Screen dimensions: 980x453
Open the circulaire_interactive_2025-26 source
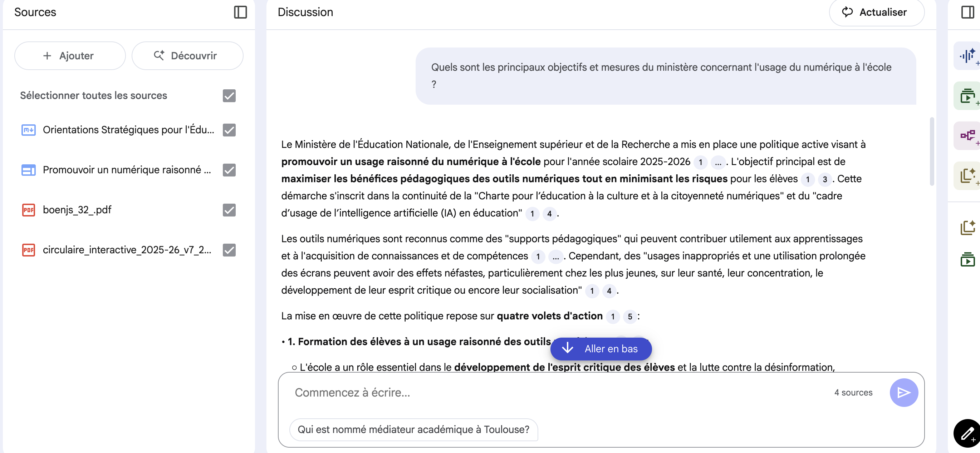click(127, 250)
